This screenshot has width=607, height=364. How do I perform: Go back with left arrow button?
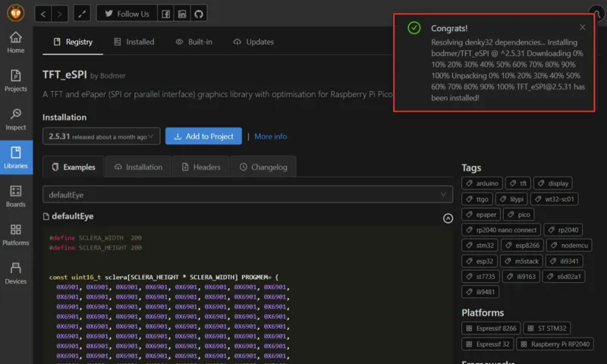point(43,14)
